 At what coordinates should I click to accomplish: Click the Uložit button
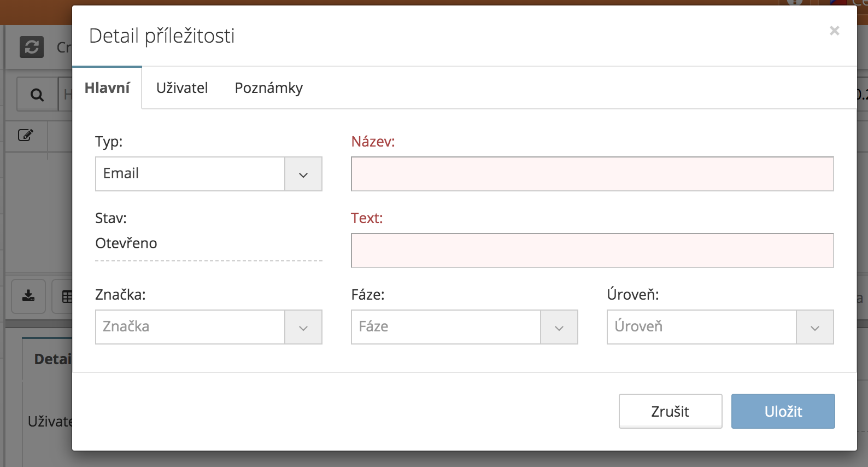tap(783, 411)
